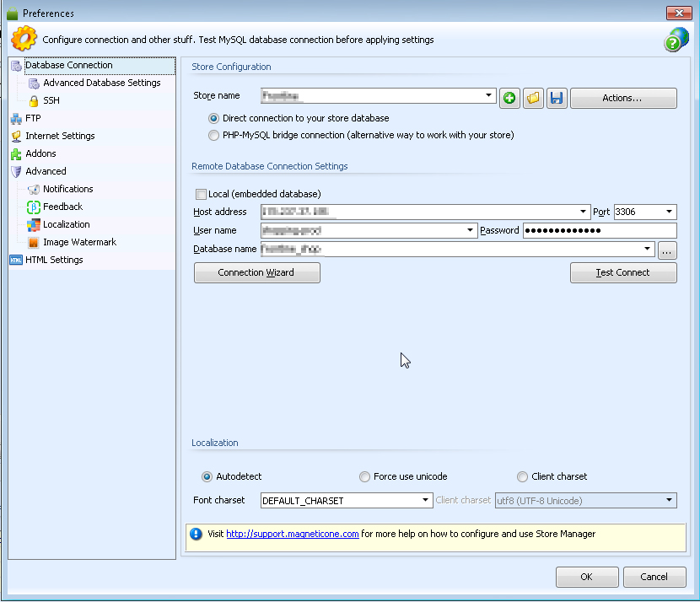Browse databases with the ellipsis button

[x=667, y=250]
